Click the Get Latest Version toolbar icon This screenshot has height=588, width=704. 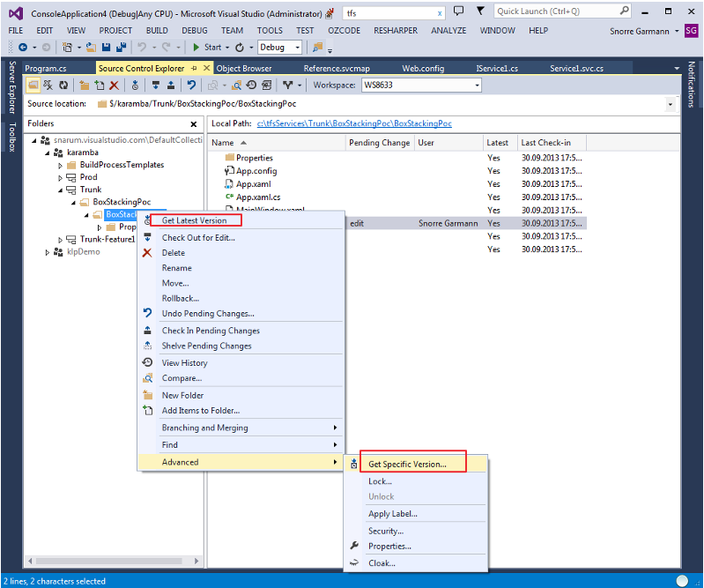135,85
